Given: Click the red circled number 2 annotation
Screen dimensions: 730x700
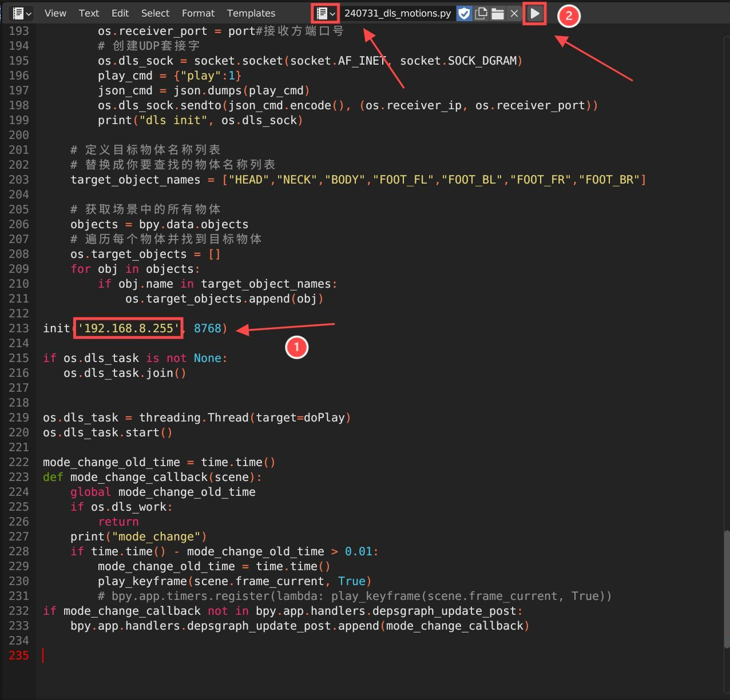Looking at the screenshot, I should point(569,16).
